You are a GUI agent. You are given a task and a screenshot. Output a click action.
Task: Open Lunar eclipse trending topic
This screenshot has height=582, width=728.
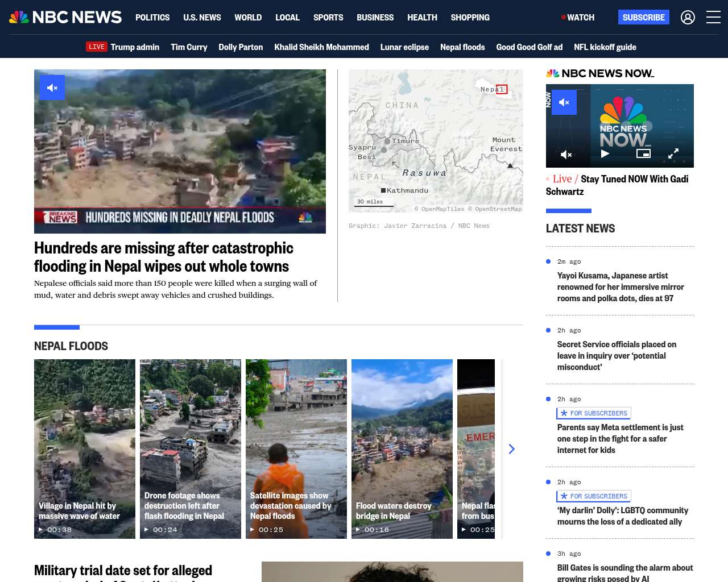pyautogui.click(x=404, y=47)
